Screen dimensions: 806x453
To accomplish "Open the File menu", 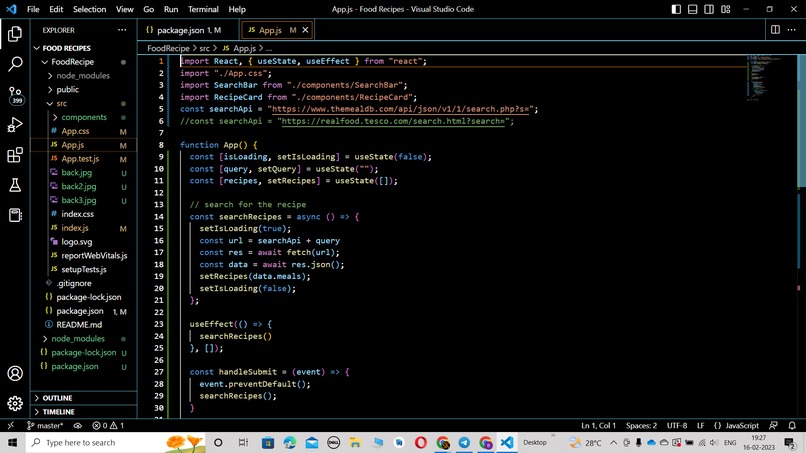I will 33,9.
